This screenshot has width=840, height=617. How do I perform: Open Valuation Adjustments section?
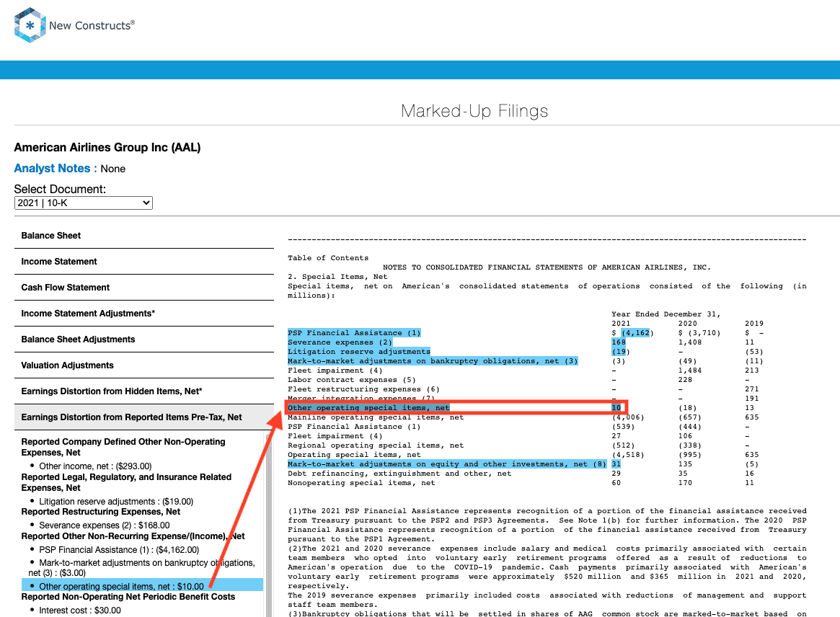[x=144, y=365]
